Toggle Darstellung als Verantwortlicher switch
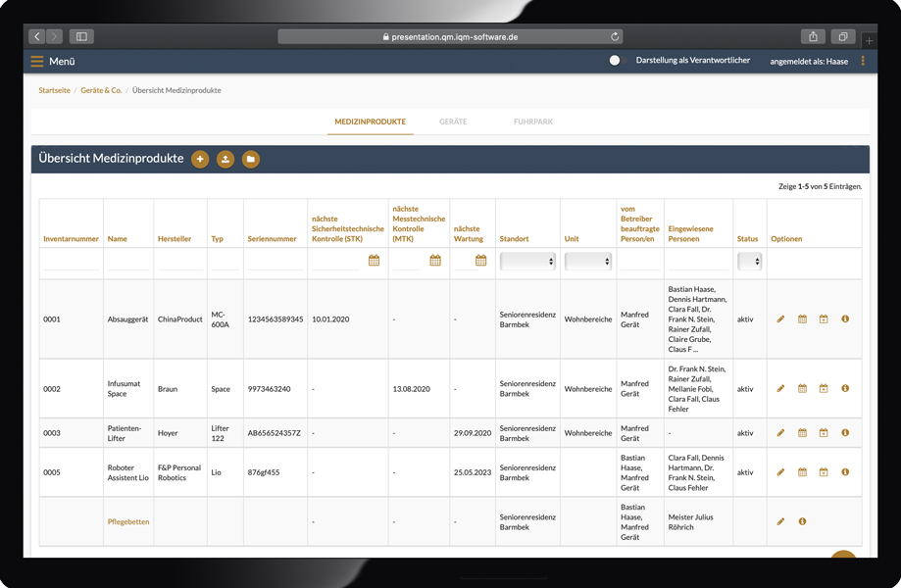 point(616,61)
